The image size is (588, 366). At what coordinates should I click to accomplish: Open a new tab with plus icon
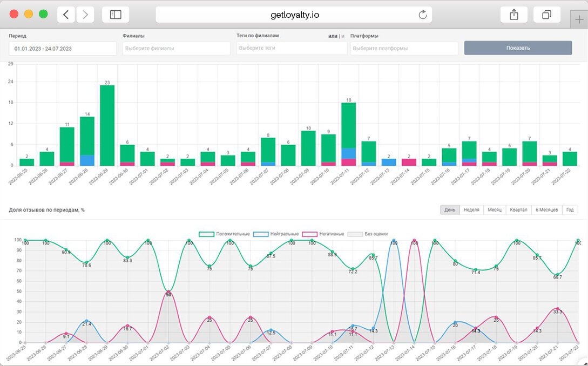click(x=579, y=19)
